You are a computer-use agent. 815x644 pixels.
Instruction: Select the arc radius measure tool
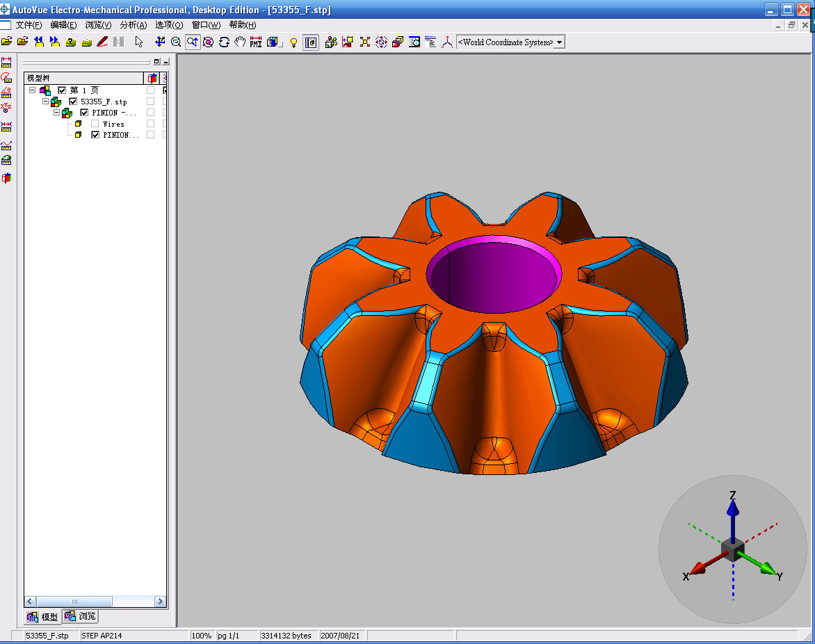[x=6, y=77]
